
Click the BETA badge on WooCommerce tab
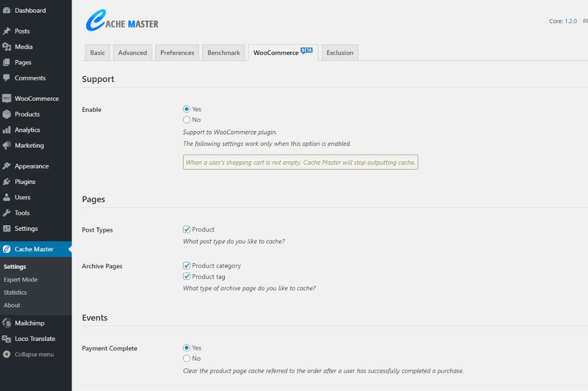coord(307,51)
